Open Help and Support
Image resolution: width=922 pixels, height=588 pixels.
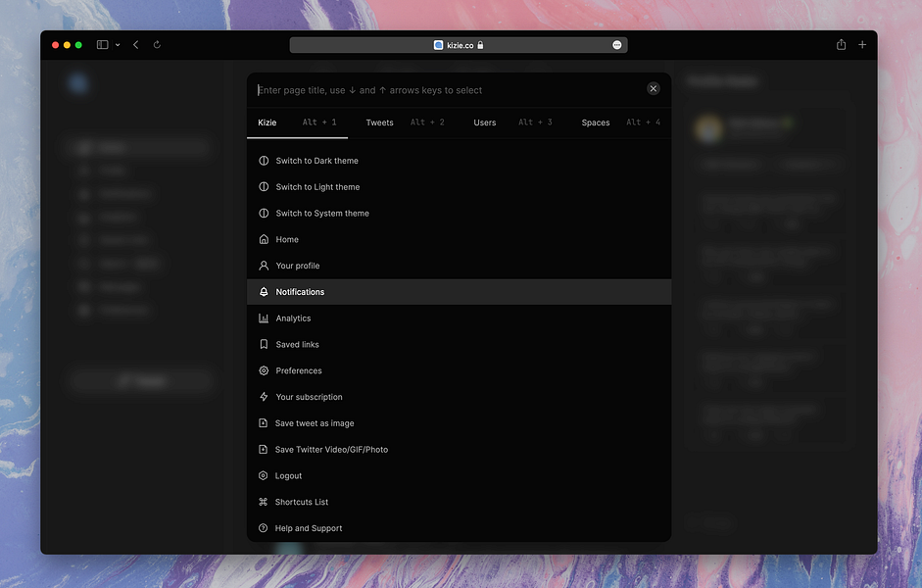tap(459, 528)
